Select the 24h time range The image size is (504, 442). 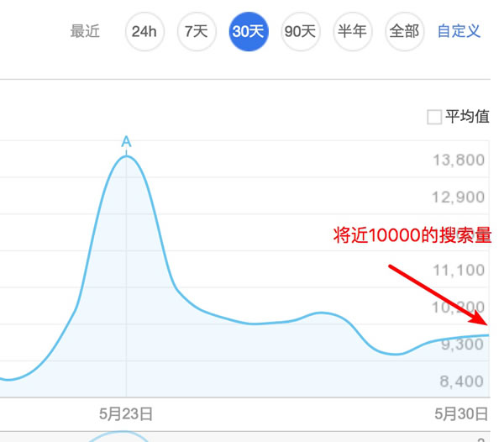click(144, 32)
